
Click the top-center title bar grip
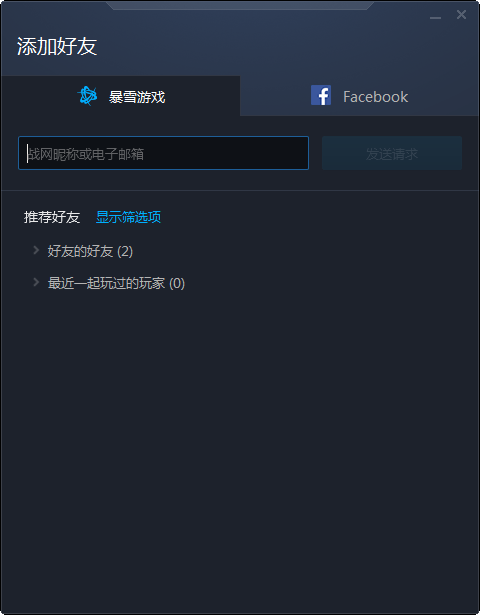(x=240, y=5)
